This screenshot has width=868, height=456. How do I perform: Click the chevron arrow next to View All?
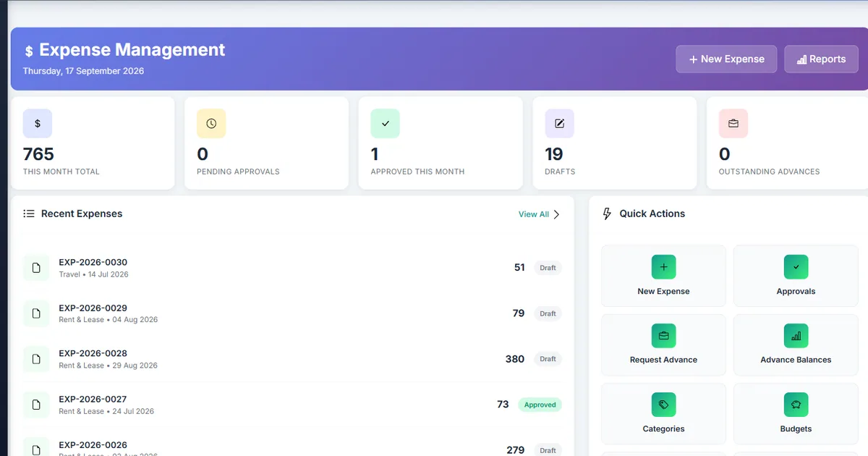pos(556,214)
